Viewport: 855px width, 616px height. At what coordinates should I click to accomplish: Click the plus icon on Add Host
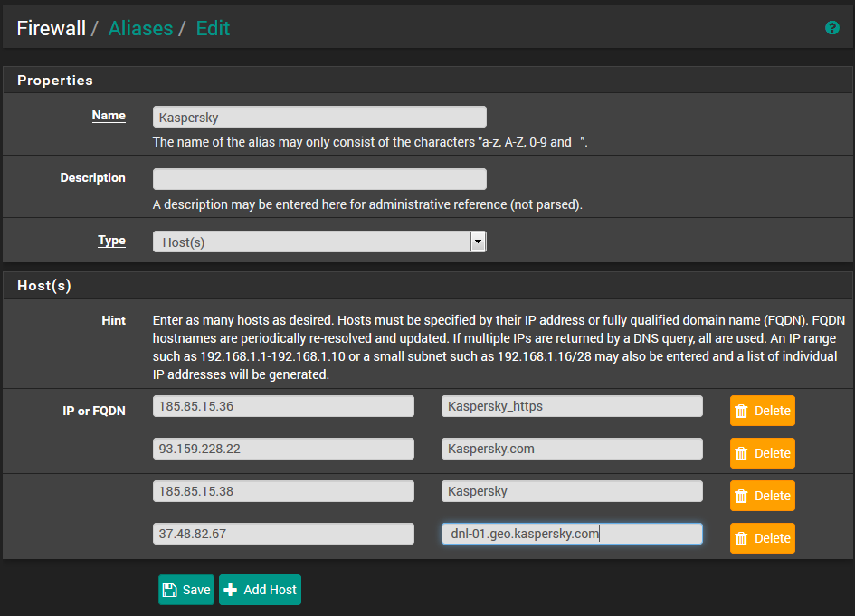231,590
